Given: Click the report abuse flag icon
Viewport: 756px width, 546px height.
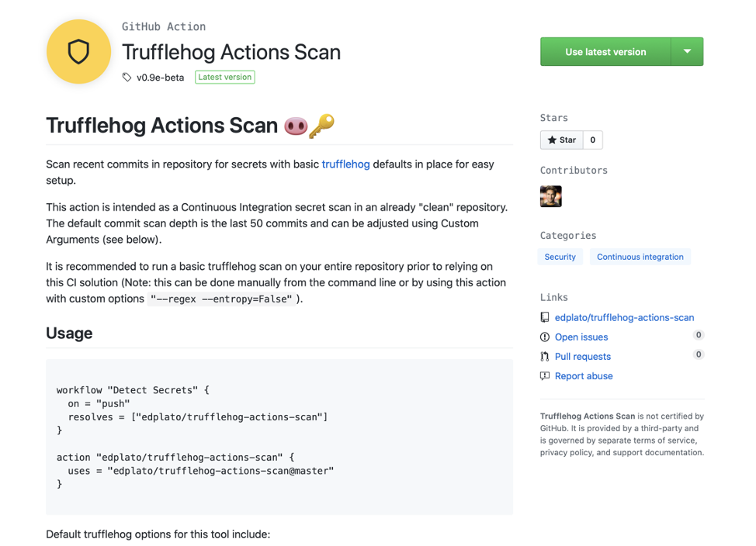Looking at the screenshot, I should pos(545,375).
